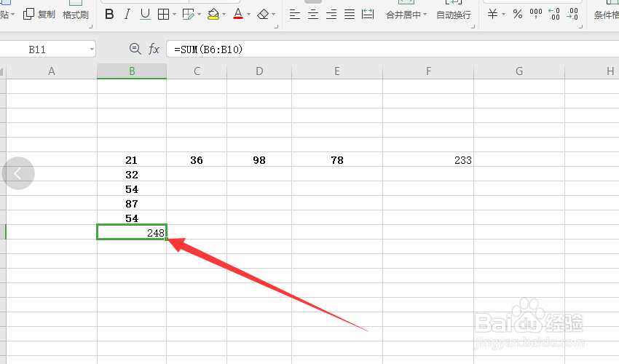
Task: Select cell containing 98
Action: [x=259, y=160]
